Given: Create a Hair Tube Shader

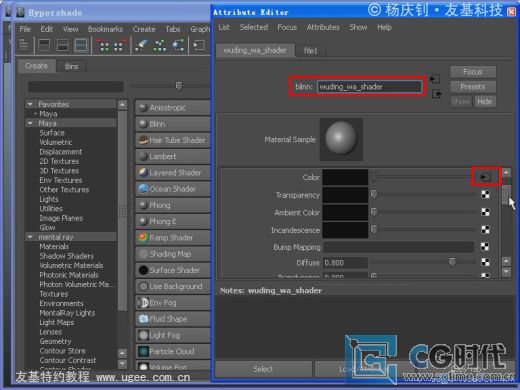Looking at the screenshot, I should point(173,140).
